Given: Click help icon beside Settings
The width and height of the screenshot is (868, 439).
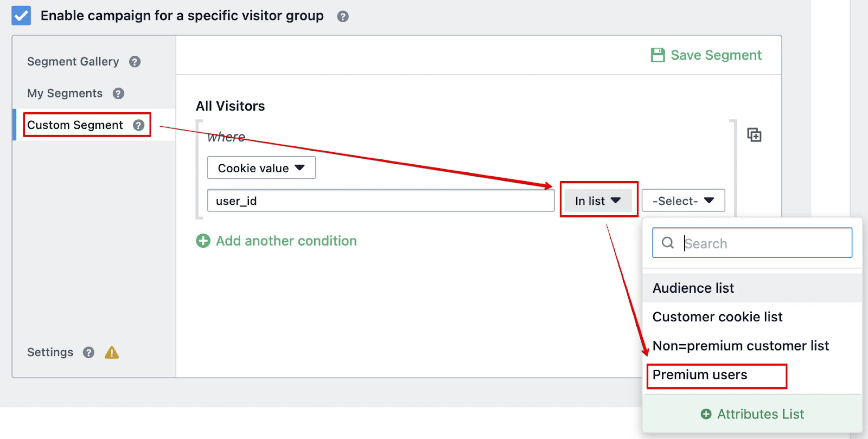Looking at the screenshot, I should [x=89, y=353].
